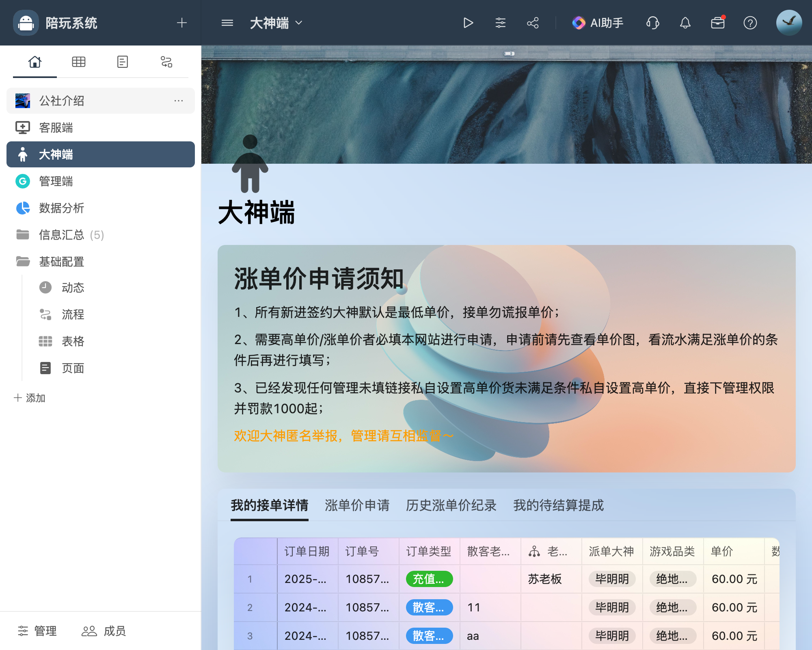Expand the 大神端 title dropdown
Image resolution: width=812 pixels, height=650 pixels.
299,24
